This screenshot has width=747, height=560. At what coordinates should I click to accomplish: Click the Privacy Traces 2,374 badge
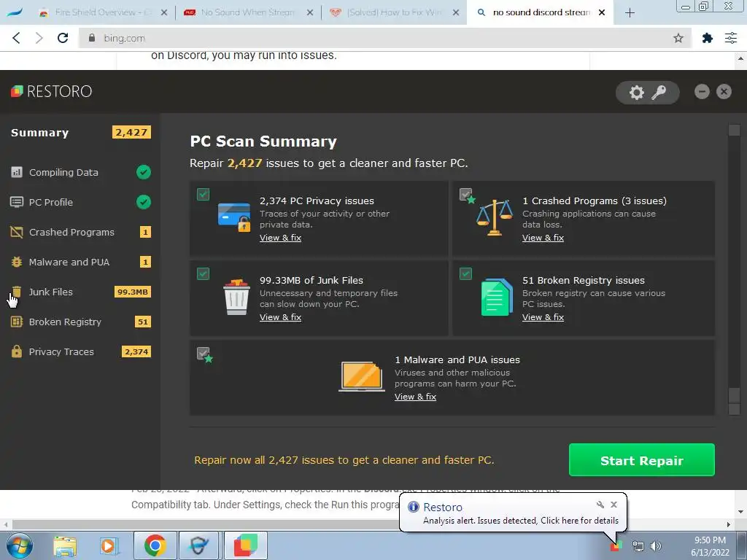click(136, 352)
